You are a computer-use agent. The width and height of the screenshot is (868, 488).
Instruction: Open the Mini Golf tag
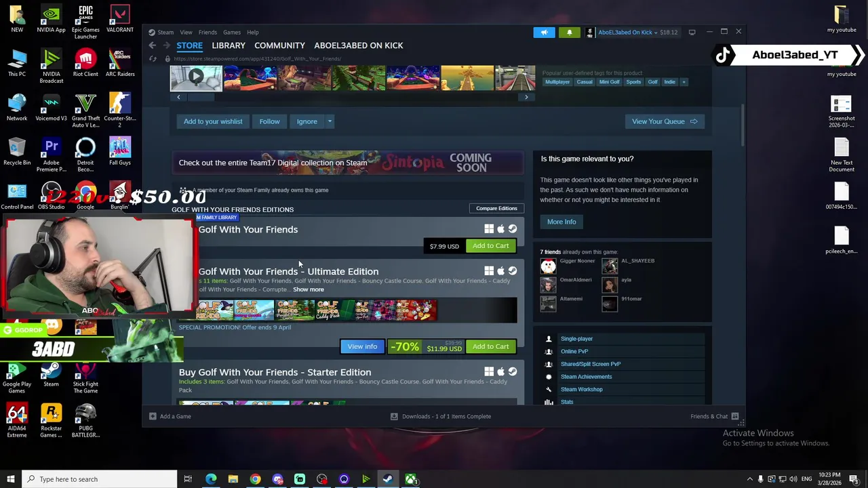click(x=609, y=82)
